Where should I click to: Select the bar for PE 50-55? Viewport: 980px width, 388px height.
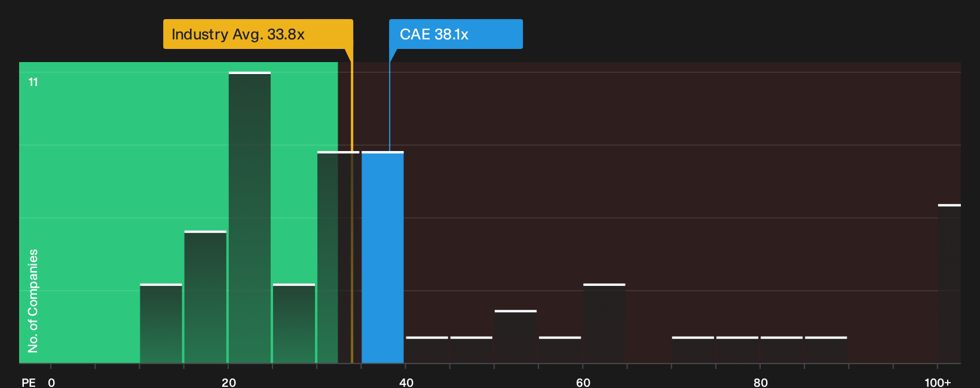coord(516,337)
